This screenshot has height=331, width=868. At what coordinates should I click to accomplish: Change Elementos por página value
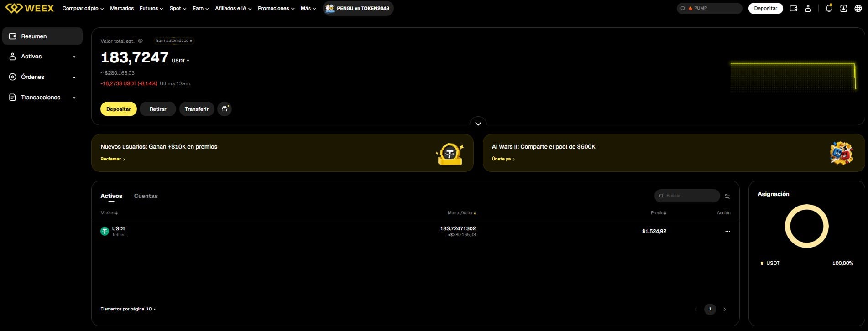pos(151,309)
